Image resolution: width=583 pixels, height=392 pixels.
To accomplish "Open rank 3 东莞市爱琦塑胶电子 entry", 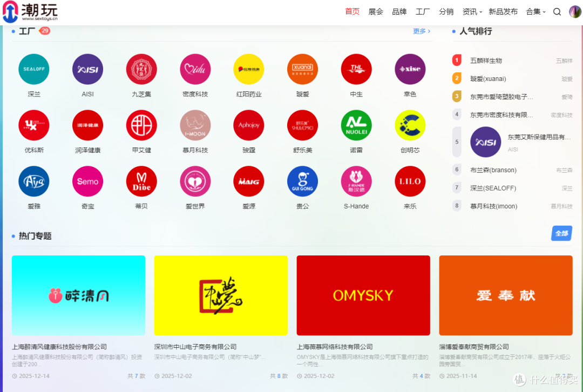I will click(512, 97).
